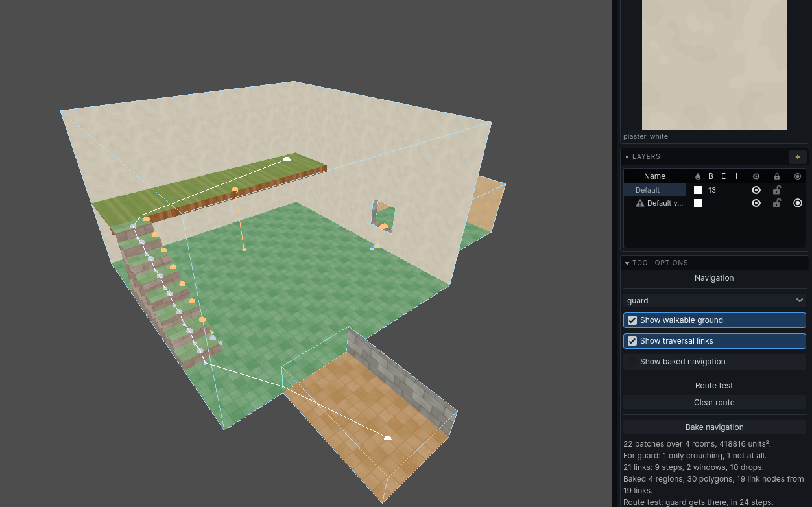Toggle lock on the Default layer

click(x=777, y=190)
